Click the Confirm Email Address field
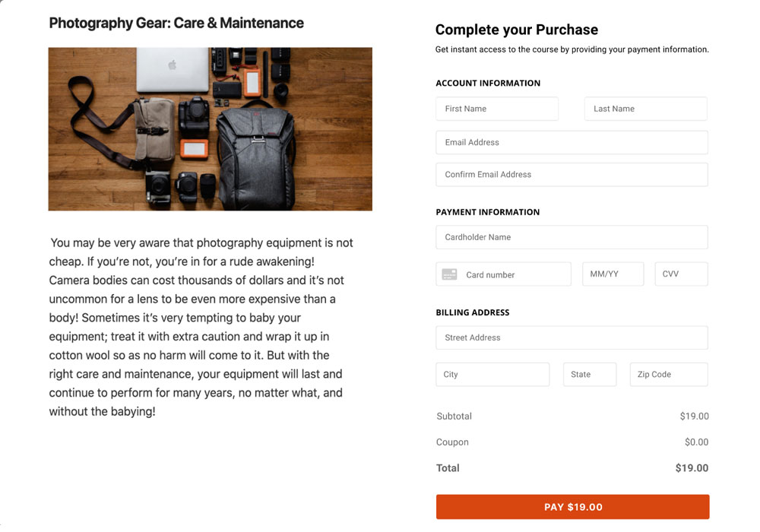Image resolution: width=760 pixels, height=532 pixels. point(572,175)
